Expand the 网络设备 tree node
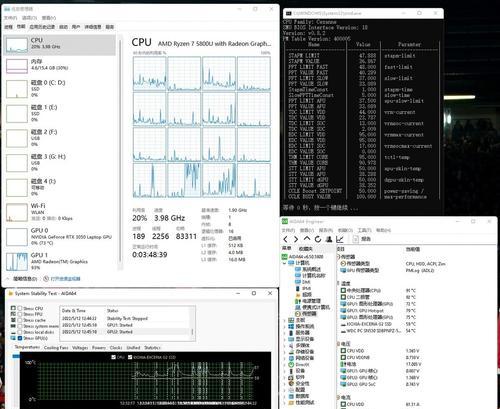The height and width of the screenshot is (409, 500). coord(285,358)
